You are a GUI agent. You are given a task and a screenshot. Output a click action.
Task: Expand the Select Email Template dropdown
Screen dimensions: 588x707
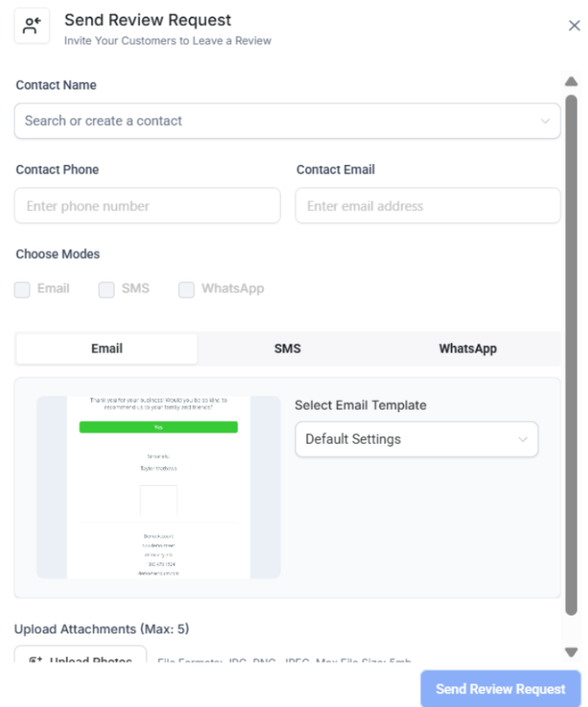pos(415,439)
